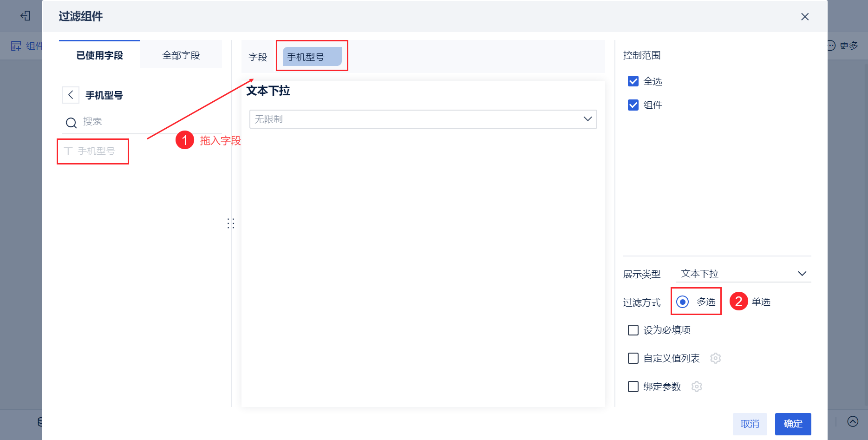Click the exit icon at top left

25,16
